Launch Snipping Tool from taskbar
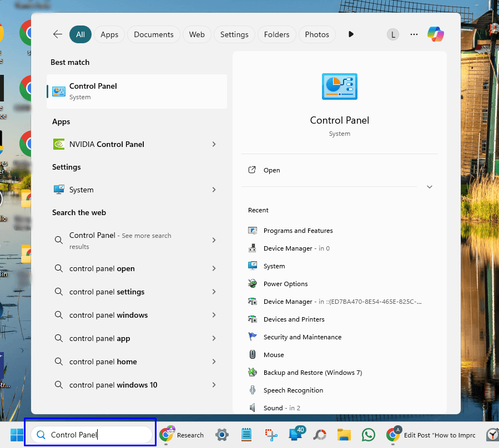This screenshot has width=499, height=448. point(271,435)
